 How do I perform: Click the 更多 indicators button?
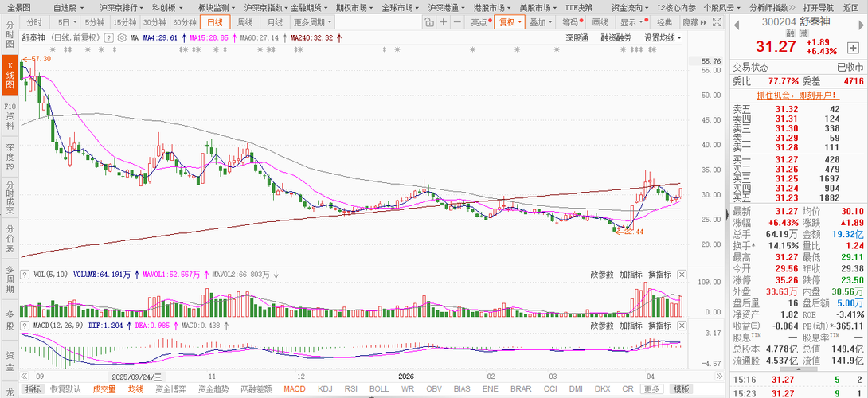(652, 389)
